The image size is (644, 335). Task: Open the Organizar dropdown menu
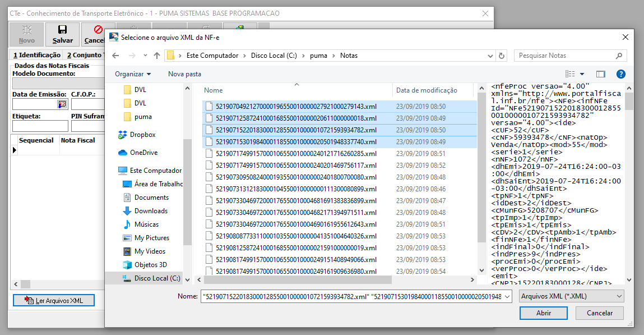133,74
